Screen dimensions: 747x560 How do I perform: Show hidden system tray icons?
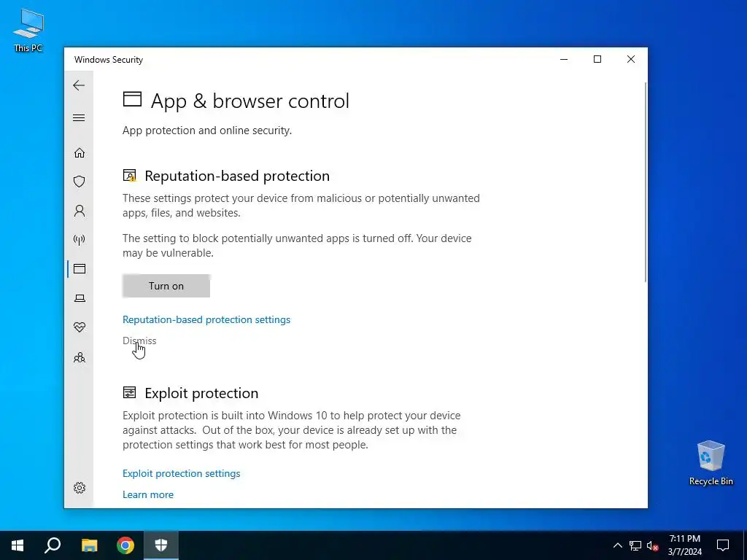[x=617, y=545]
